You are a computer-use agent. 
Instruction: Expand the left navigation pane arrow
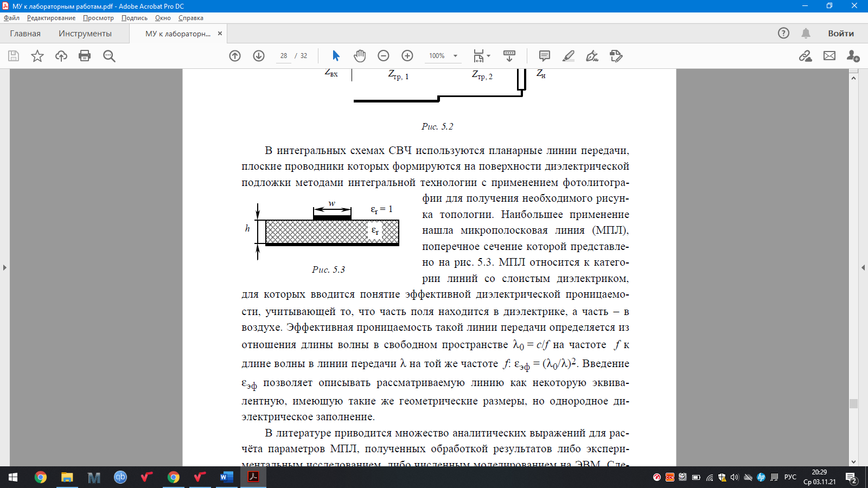click(4, 267)
